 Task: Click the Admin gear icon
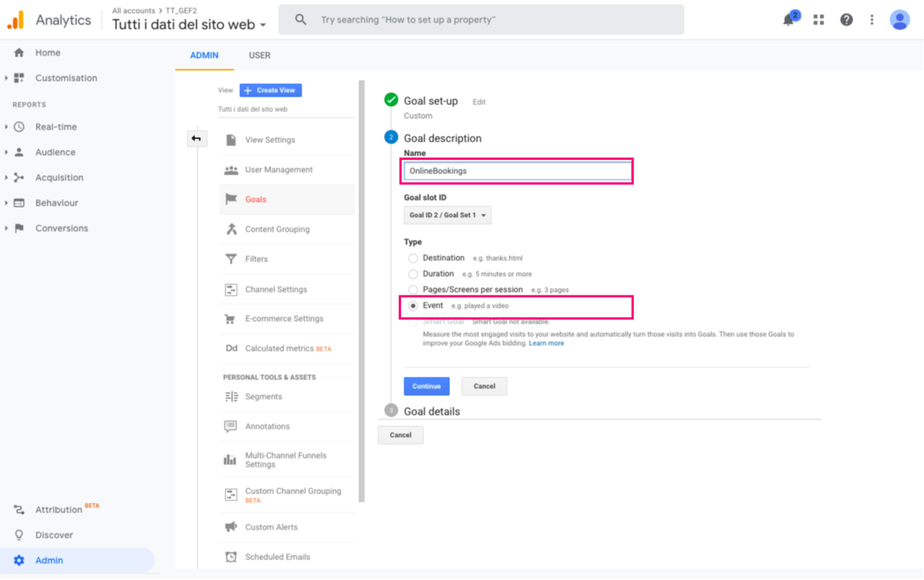pyautogui.click(x=19, y=560)
